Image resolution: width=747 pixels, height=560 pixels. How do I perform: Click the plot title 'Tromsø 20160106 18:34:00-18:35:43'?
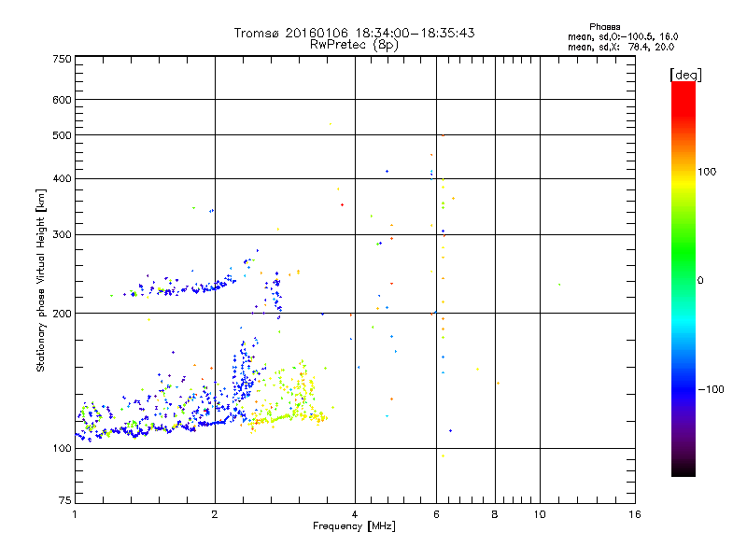click(354, 33)
